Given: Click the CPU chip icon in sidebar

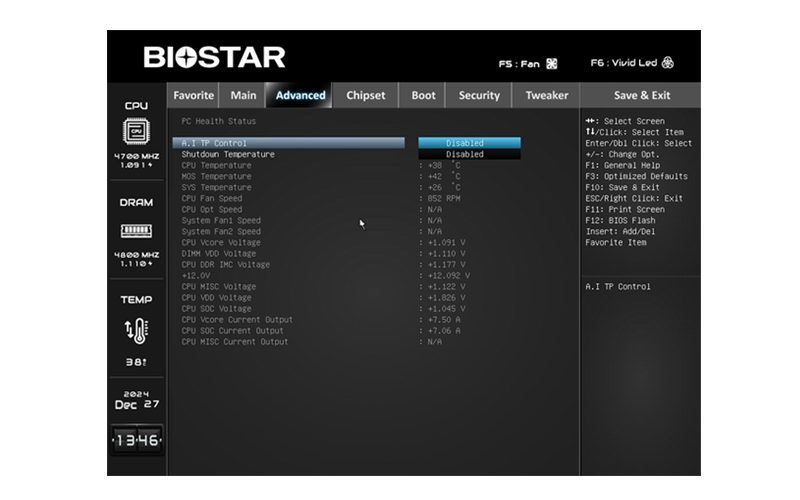Looking at the screenshot, I should 136,131.
